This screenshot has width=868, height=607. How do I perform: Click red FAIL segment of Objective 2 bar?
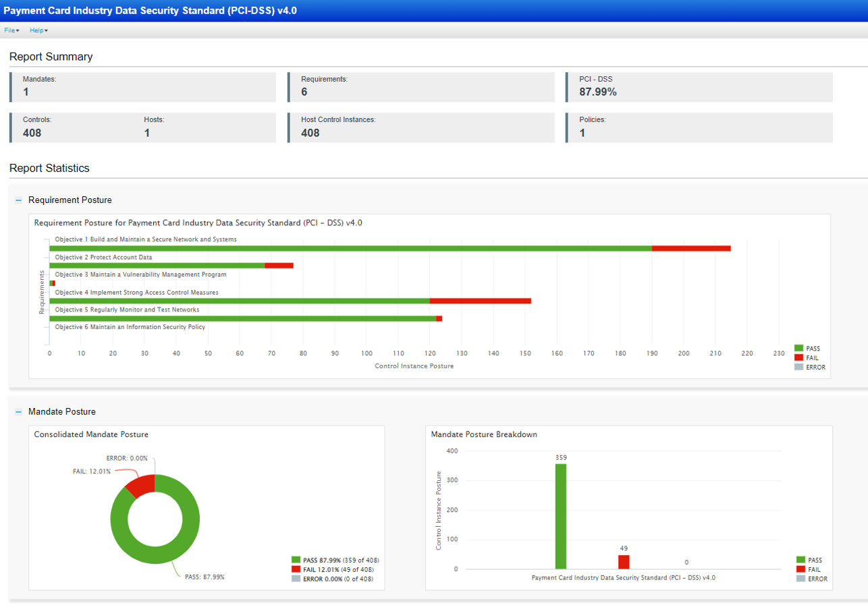click(279, 266)
